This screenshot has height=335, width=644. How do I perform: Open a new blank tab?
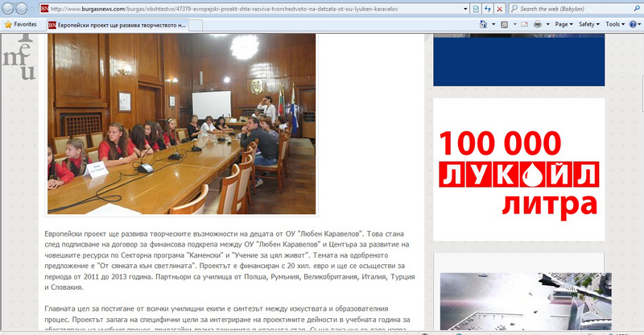tap(196, 25)
